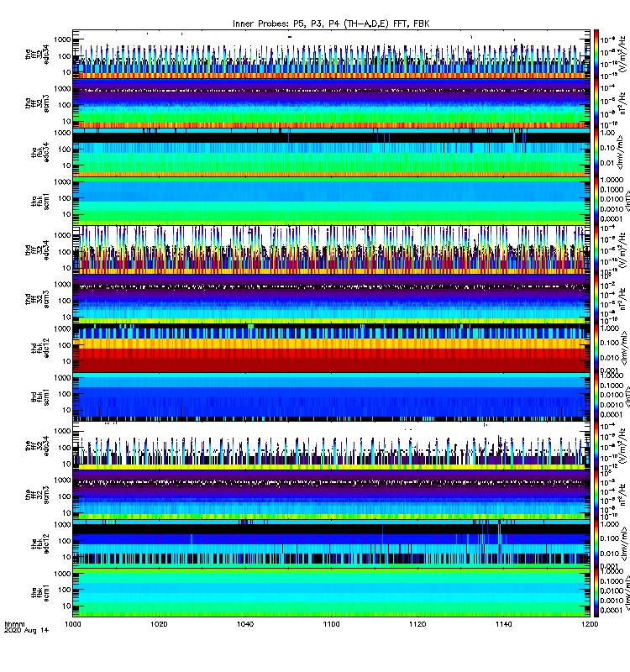Click inside the the fbk scm1 spectrogram
This screenshot has height=672, width=630.
[x=331, y=592]
